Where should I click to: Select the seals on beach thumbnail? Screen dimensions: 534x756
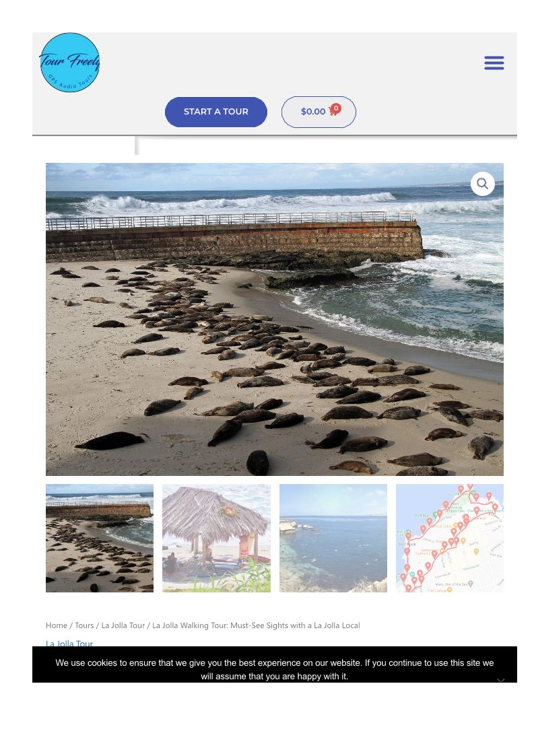pos(100,538)
